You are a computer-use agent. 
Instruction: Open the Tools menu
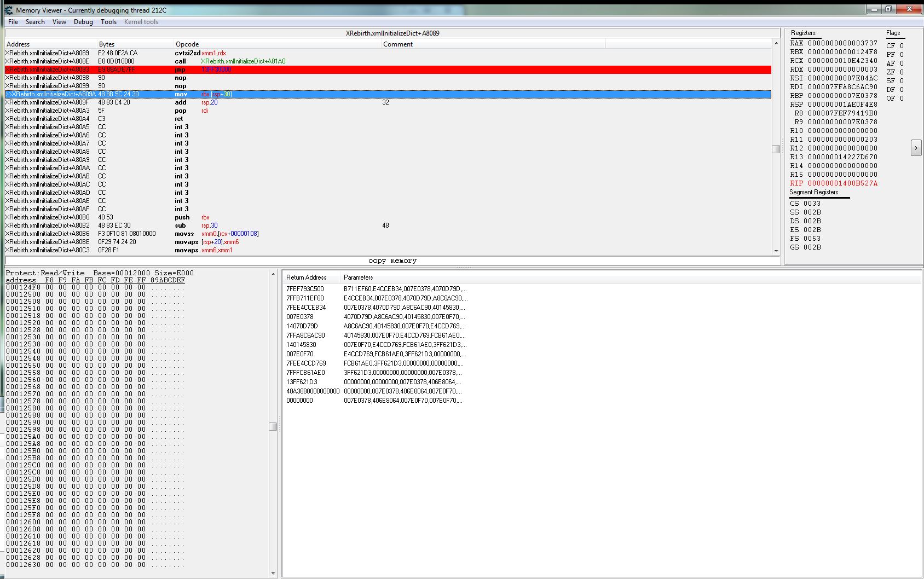coord(108,22)
